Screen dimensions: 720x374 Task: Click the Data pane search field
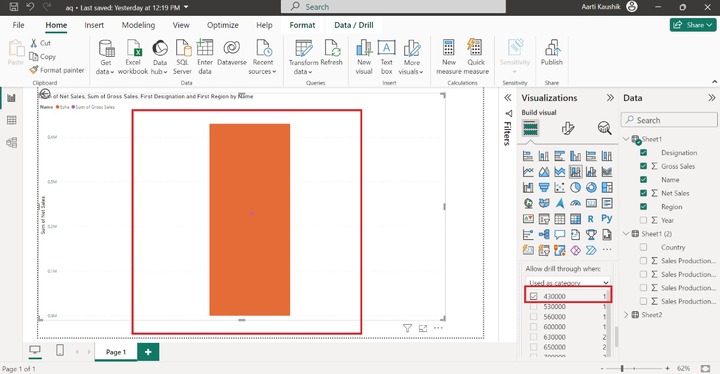pos(669,120)
